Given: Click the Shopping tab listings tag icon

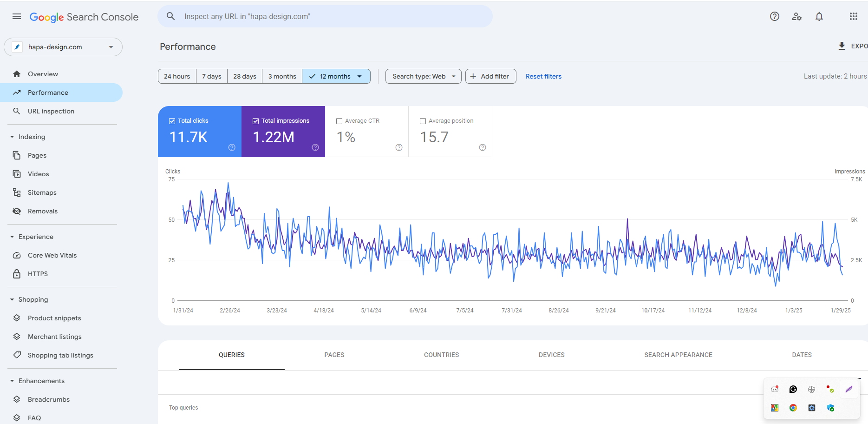Looking at the screenshot, I should (17, 355).
